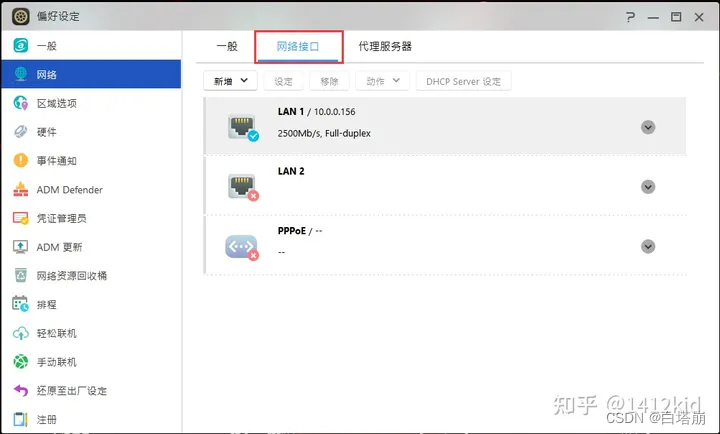Image resolution: width=720 pixels, height=434 pixels.
Task: Click the Remove (移除) button
Action: [x=329, y=81]
